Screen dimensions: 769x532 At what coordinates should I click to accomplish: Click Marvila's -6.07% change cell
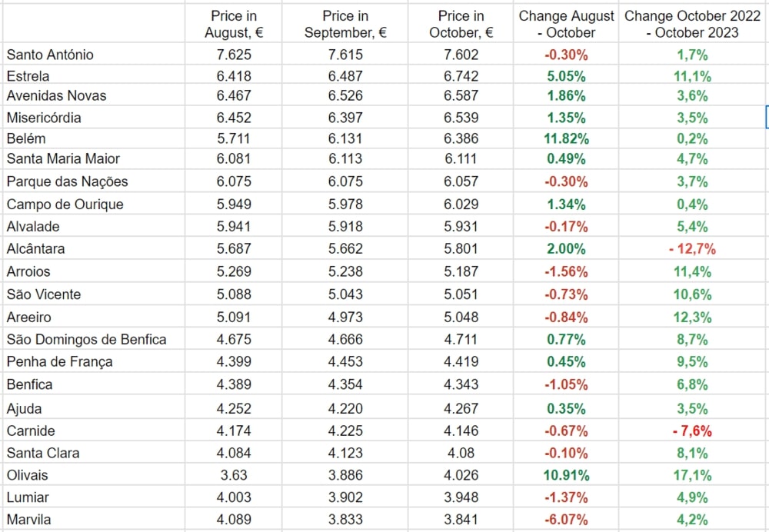[567, 520]
